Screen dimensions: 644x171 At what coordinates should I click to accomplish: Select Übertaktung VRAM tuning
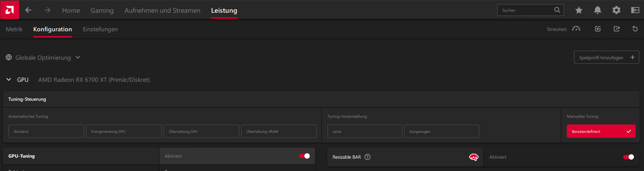(279, 131)
